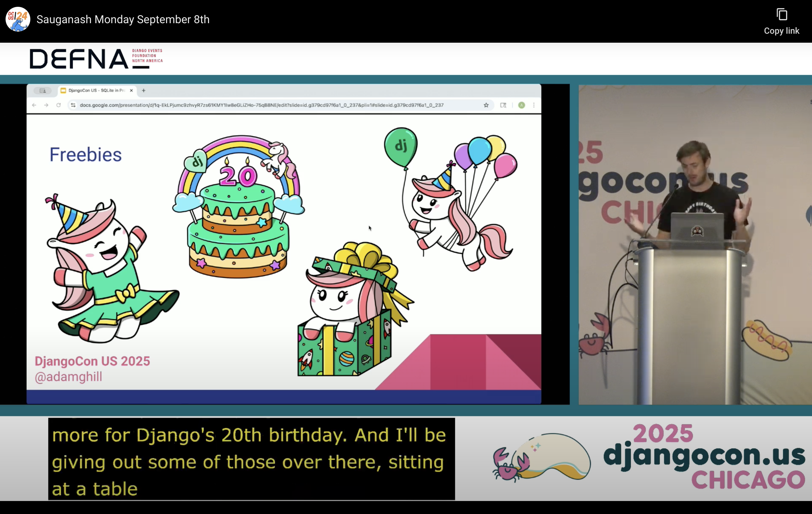Click the unicorn in gift box sticker
This screenshot has height=514, width=812.
(356, 309)
